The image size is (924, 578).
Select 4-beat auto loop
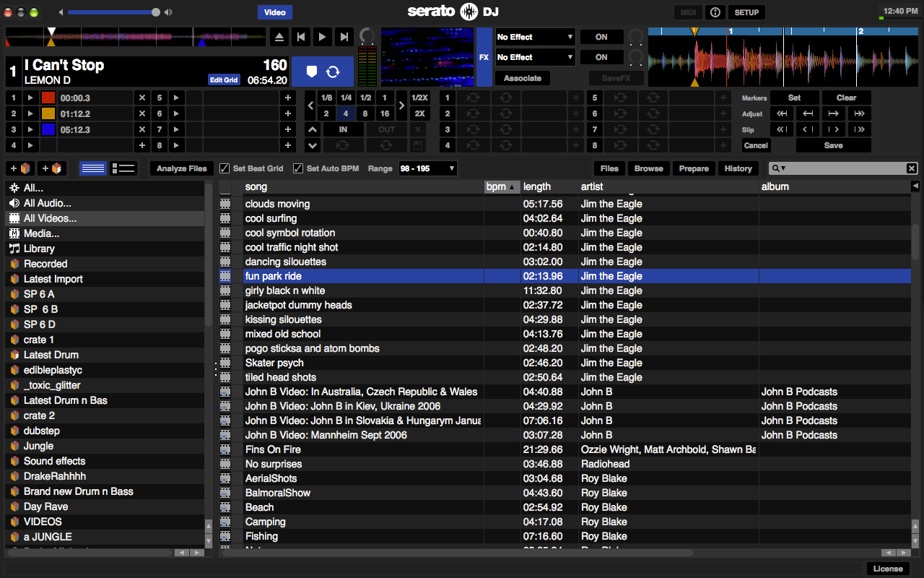pos(346,113)
